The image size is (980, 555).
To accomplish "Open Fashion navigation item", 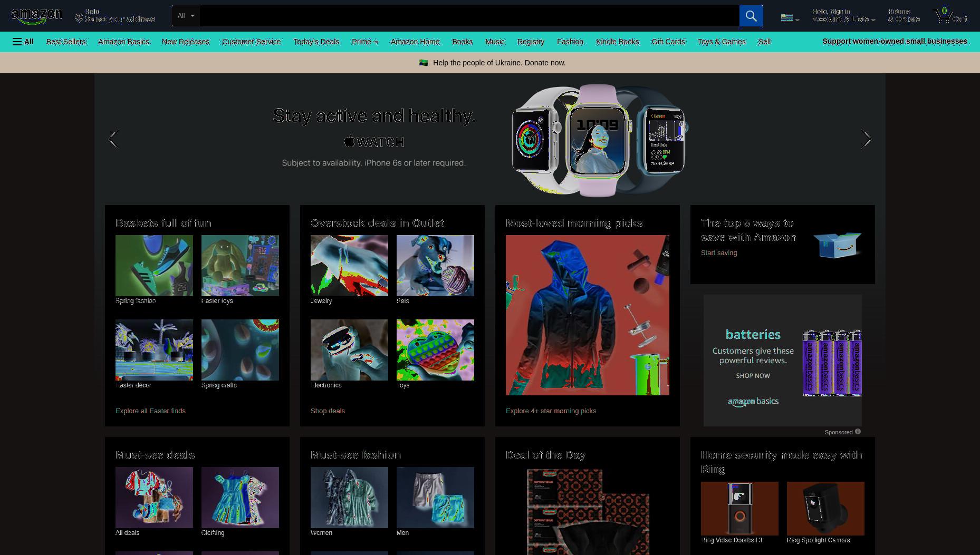I will coord(570,42).
